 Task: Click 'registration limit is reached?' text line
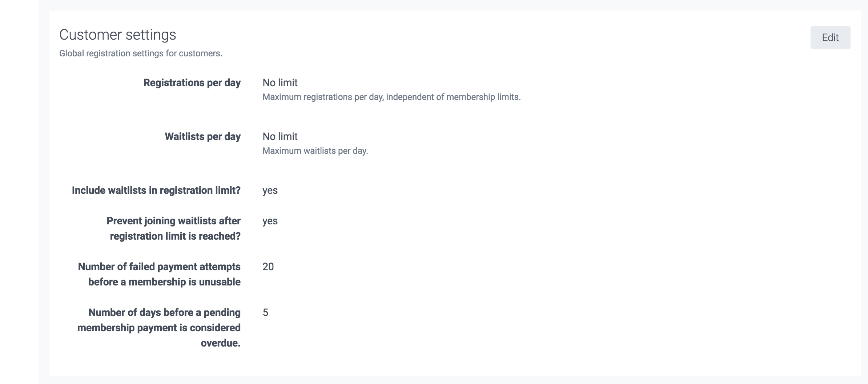175,236
